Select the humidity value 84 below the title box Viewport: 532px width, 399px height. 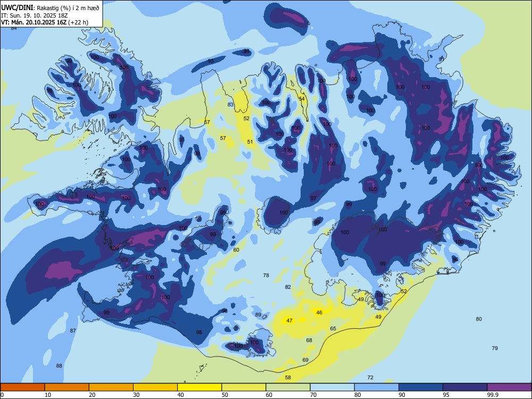coord(14,28)
